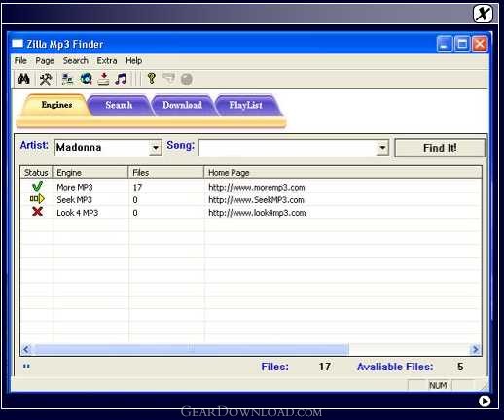Click the yellow key registration icon

[151, 78]
